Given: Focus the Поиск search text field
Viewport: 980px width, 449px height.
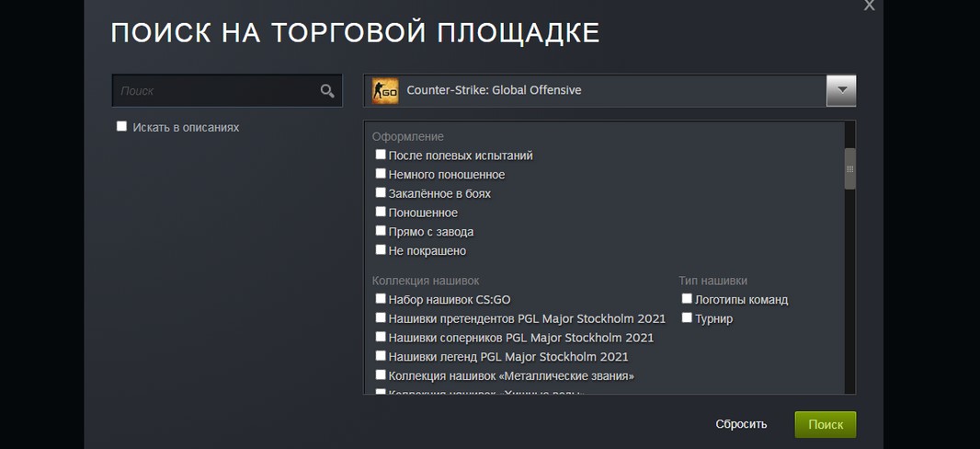Looking at the screenshot, I should tap(227, 91).
